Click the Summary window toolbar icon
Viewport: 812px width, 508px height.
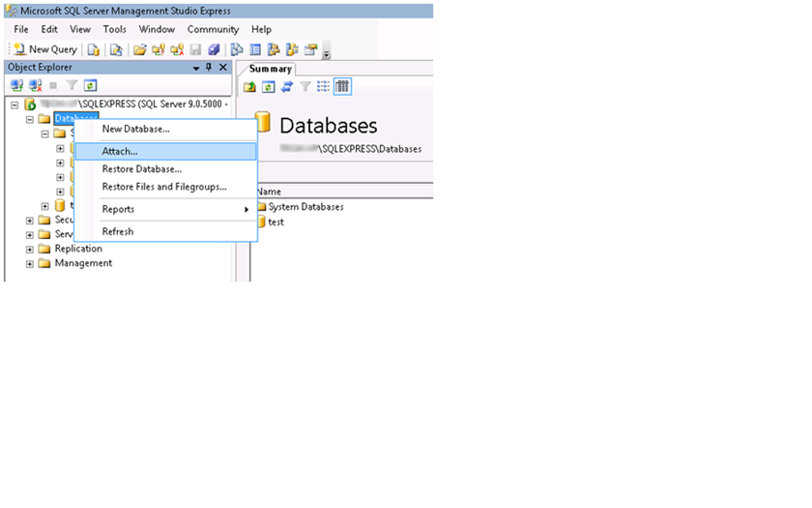coord(255,49)
